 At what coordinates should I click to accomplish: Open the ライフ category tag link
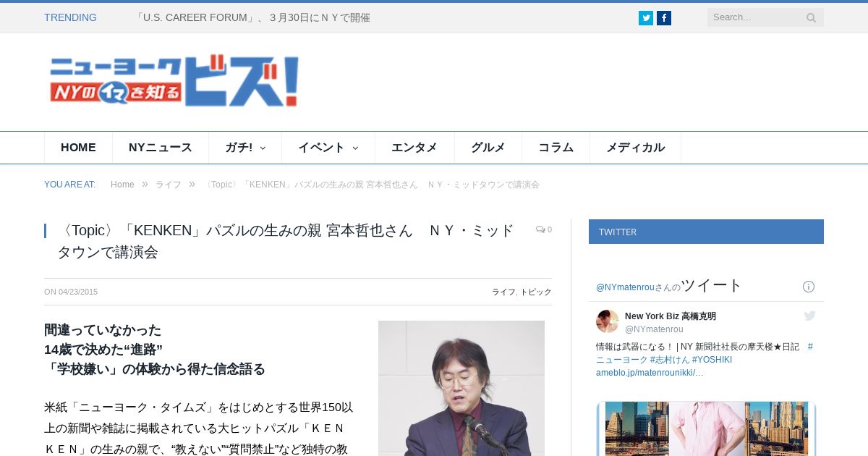click(x=503, y=292)
